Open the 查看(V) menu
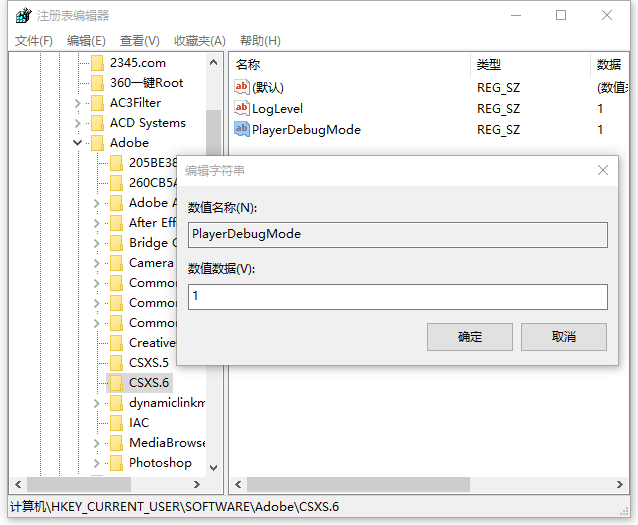 click(140, 41)
